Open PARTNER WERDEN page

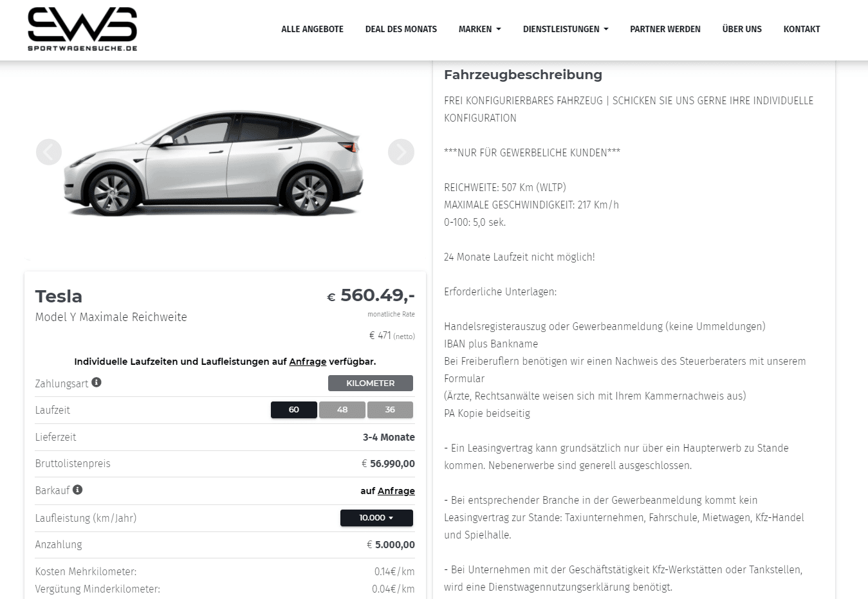point(665,29)
